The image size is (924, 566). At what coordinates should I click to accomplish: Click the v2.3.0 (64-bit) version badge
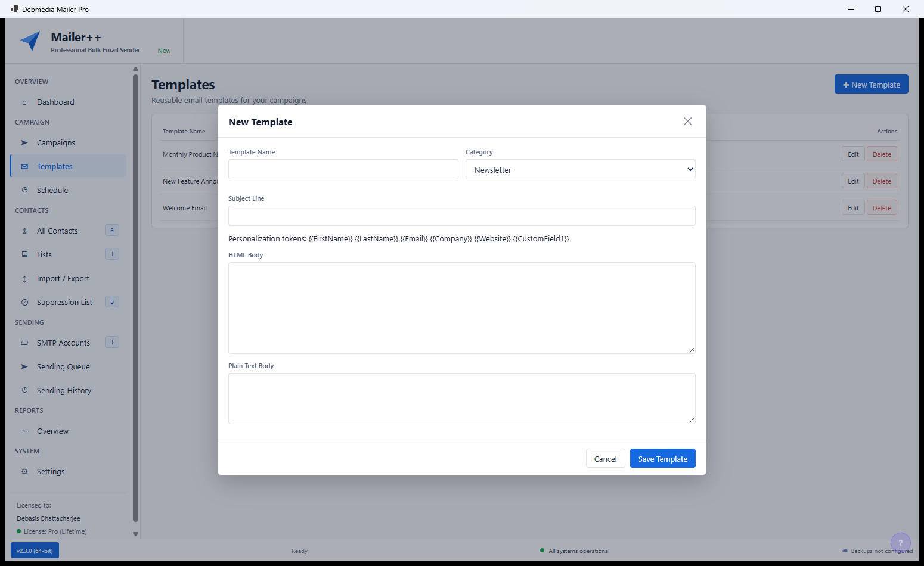pyautogui.click(x=35, y=551)
